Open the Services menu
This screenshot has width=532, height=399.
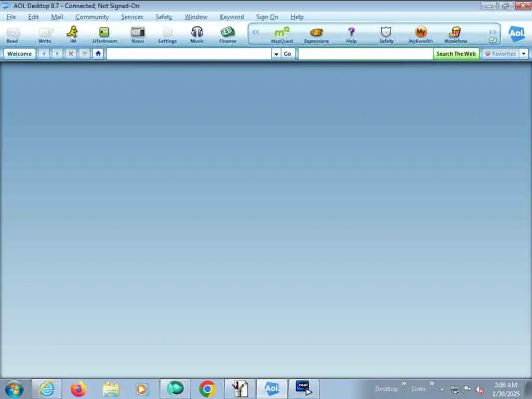(132, 17)
